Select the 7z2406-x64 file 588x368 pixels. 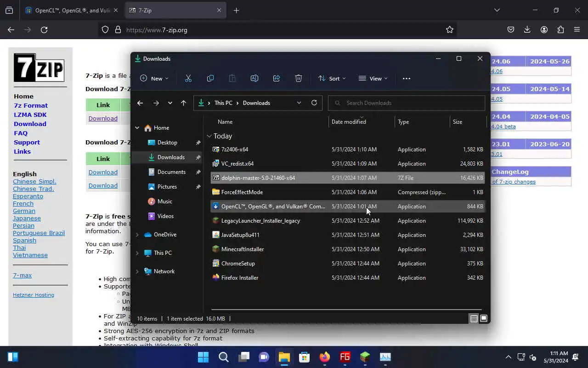347,149
